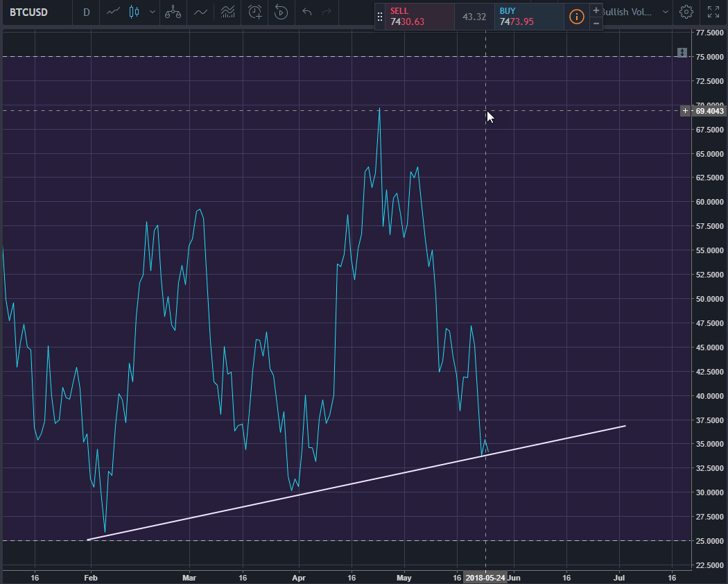This screenshot has width=728, height=584.
Task: Click the Jul label on time axis
Action: click(619, 578)
